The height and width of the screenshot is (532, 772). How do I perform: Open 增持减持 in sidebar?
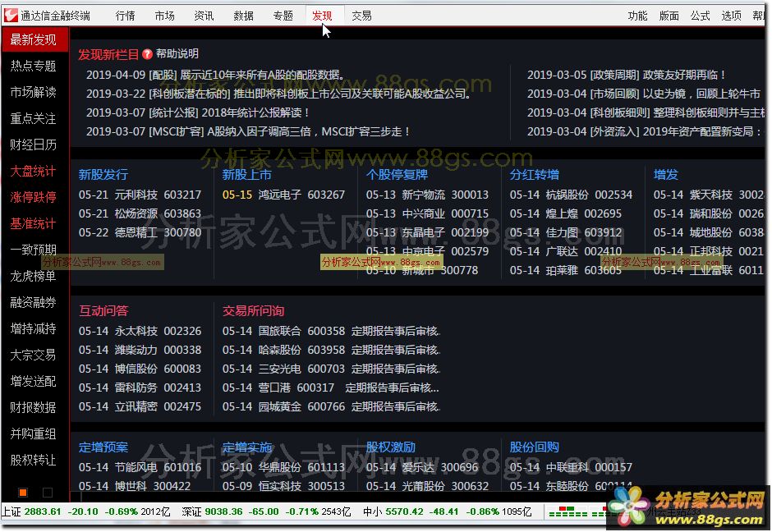(x=34, y=328)
